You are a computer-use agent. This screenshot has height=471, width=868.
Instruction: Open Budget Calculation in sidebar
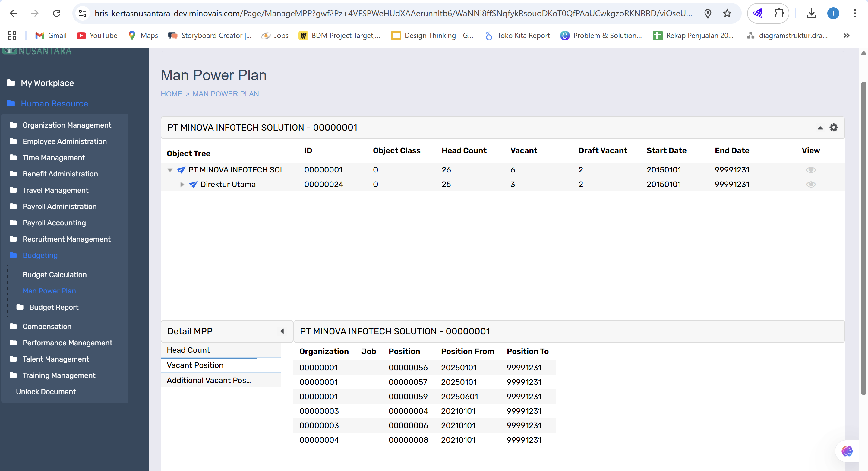pos(55,274)
